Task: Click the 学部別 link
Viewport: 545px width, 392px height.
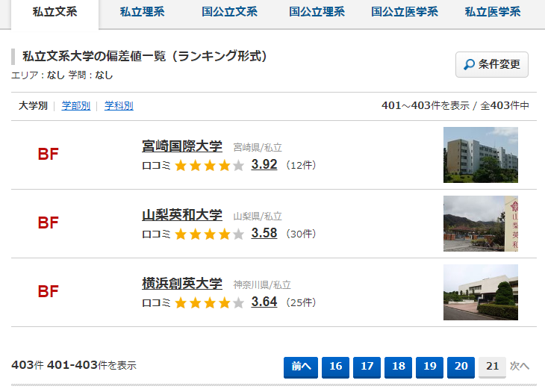Action: click(x=75, y=105)
